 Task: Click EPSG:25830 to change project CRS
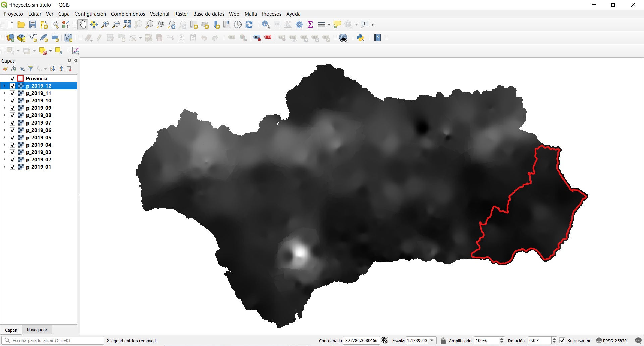614,340
